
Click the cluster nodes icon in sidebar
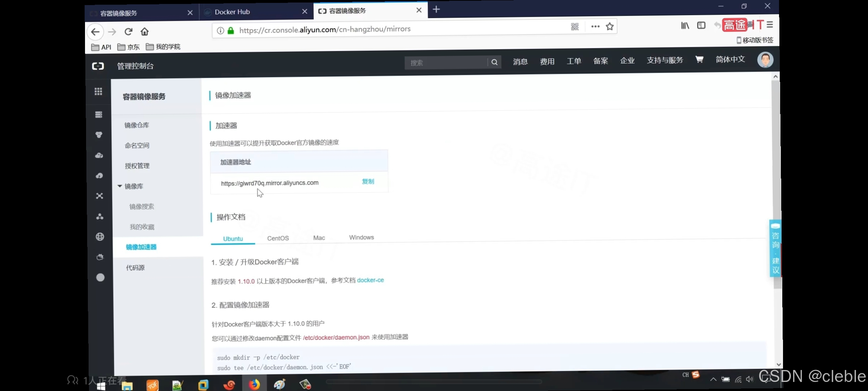tap(100, 216)
